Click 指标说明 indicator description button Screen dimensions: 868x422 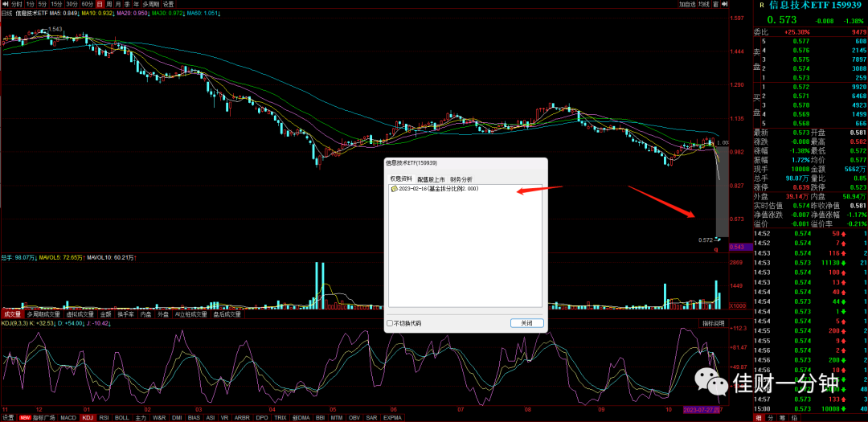[713, 323]
